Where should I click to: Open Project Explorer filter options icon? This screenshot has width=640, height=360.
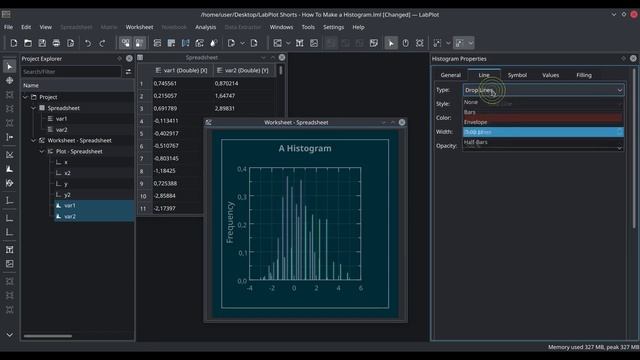(129, 72)
